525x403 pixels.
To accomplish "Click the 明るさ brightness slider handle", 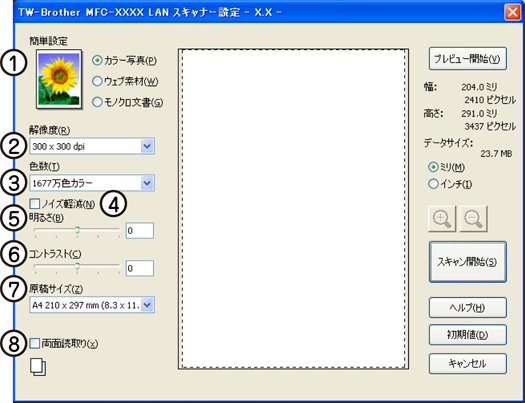I will [x=77, y=230].
